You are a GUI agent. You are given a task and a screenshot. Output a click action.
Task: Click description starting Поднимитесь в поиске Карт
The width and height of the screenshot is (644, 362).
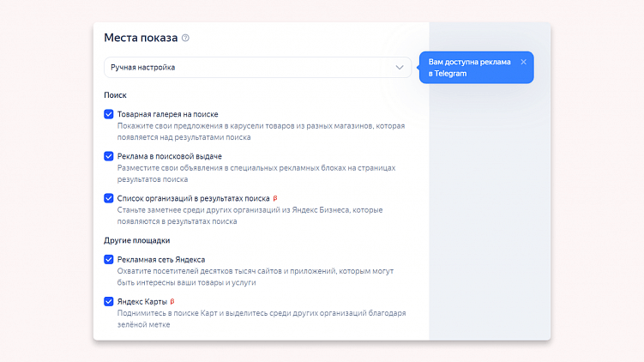pos(262,318)
